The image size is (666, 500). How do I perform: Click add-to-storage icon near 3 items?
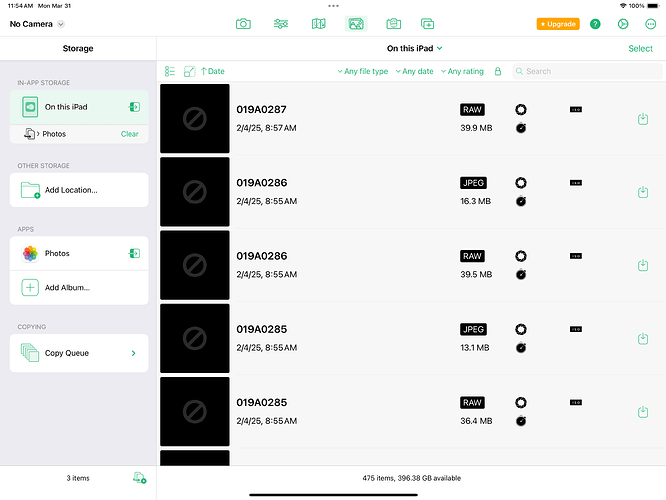(139, 478)
